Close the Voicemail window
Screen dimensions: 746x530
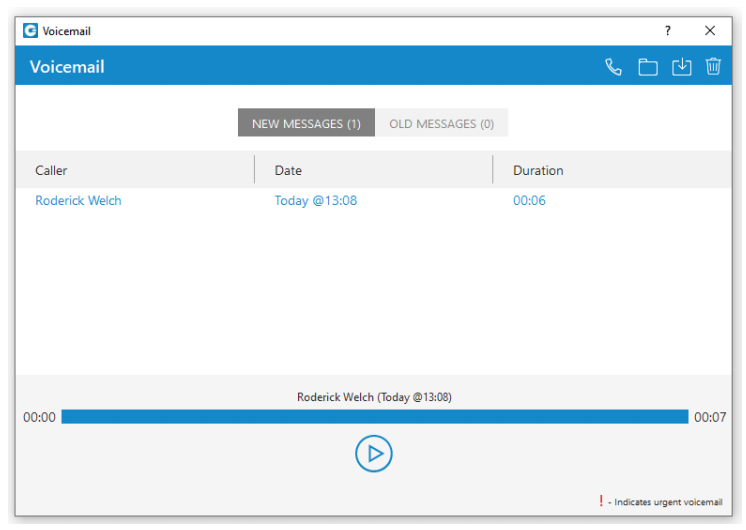point(710,31)
